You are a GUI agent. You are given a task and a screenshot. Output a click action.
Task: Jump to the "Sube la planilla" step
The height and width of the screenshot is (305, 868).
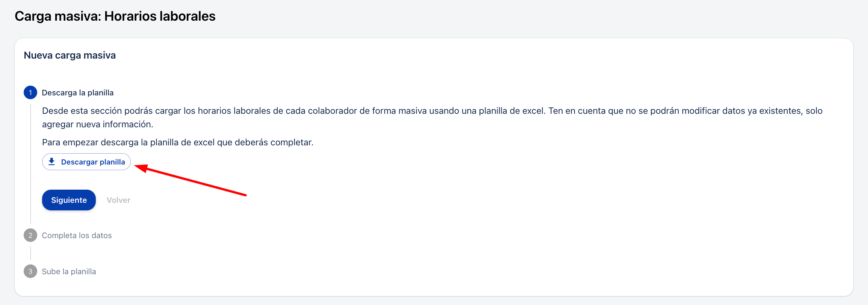tap(69, 272)
